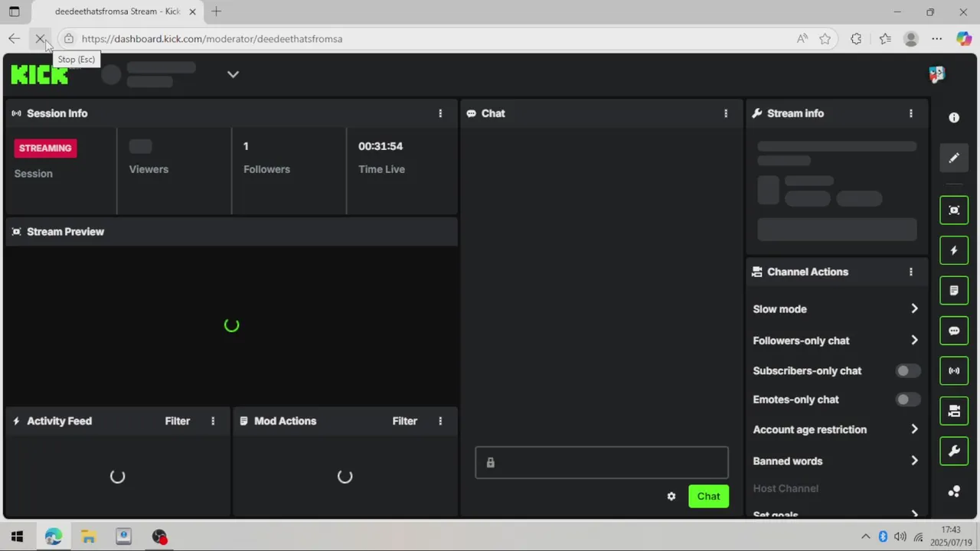Open browser tab actions menu
The image size is (980, 551).
point(14,11)
